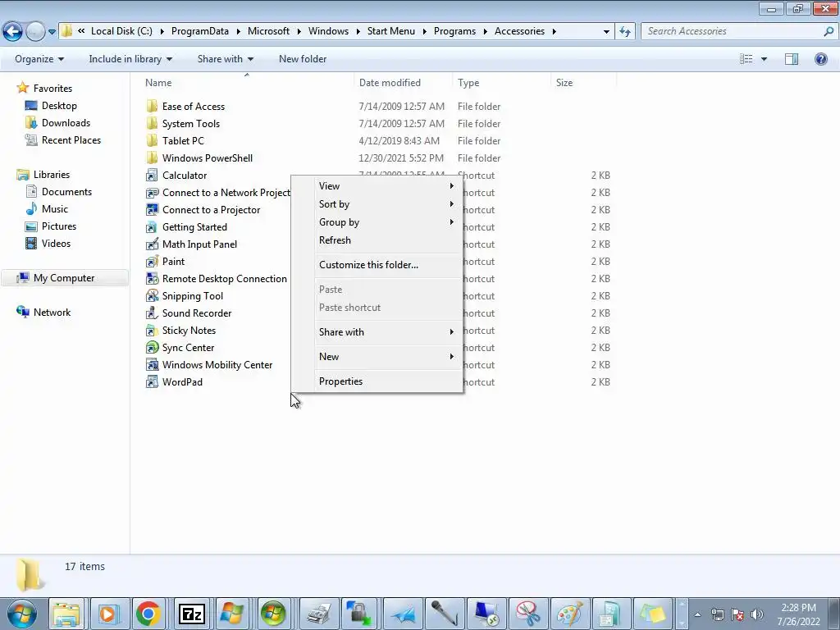Open the Pictures library
This screenshot has width=840, height=630.
59,226
